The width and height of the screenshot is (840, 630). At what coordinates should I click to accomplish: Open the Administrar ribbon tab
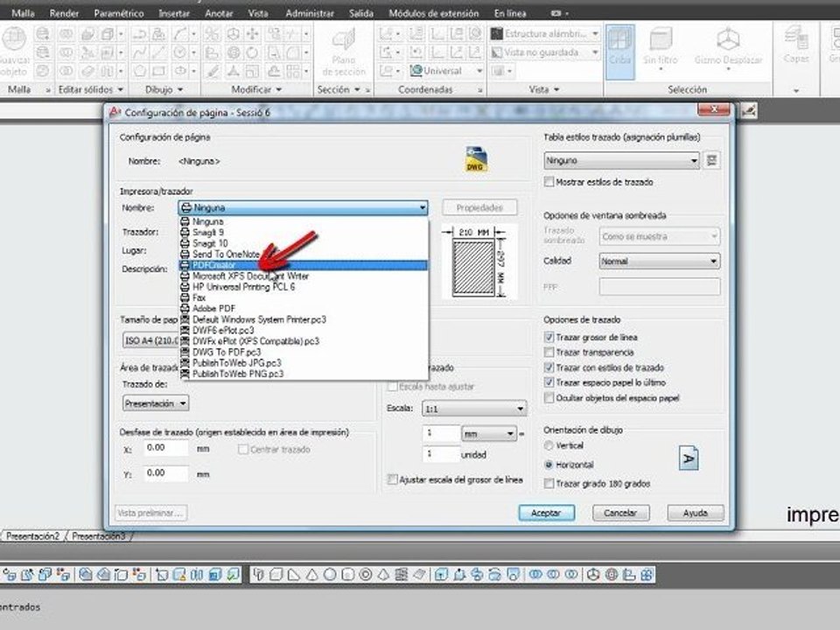click(x=310, y=13)
